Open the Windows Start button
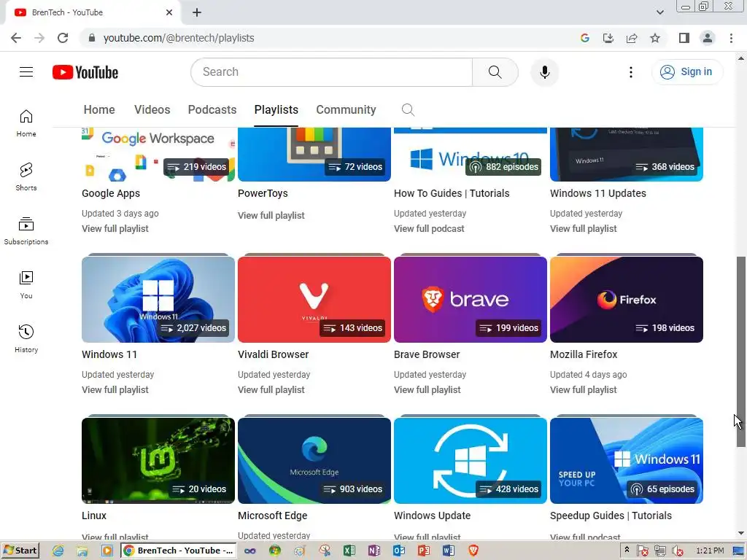This screenshot has width=747, height=560. 20,551
